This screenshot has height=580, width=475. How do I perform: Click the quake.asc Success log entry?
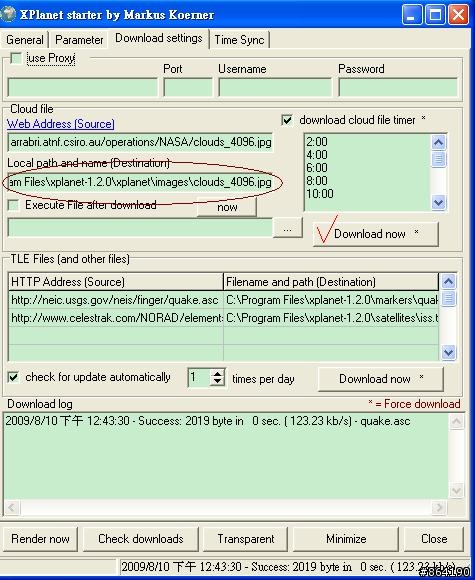click(x=208, y=421)
